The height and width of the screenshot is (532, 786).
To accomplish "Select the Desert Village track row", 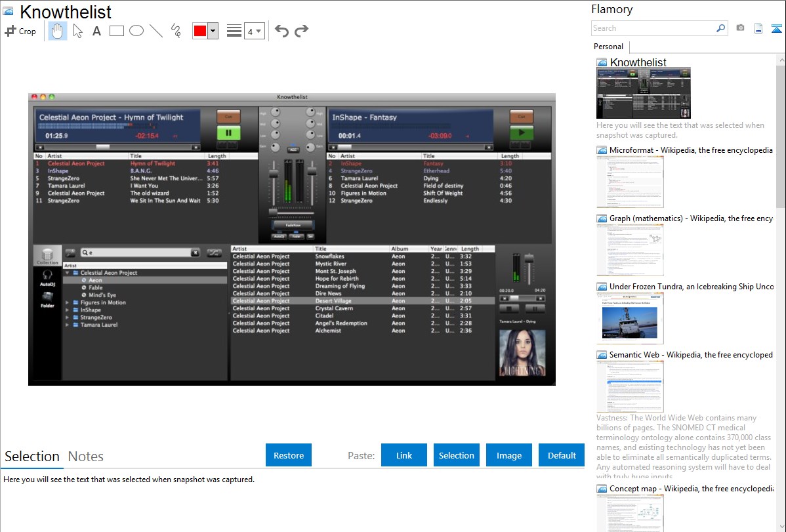I will (362, 301).
